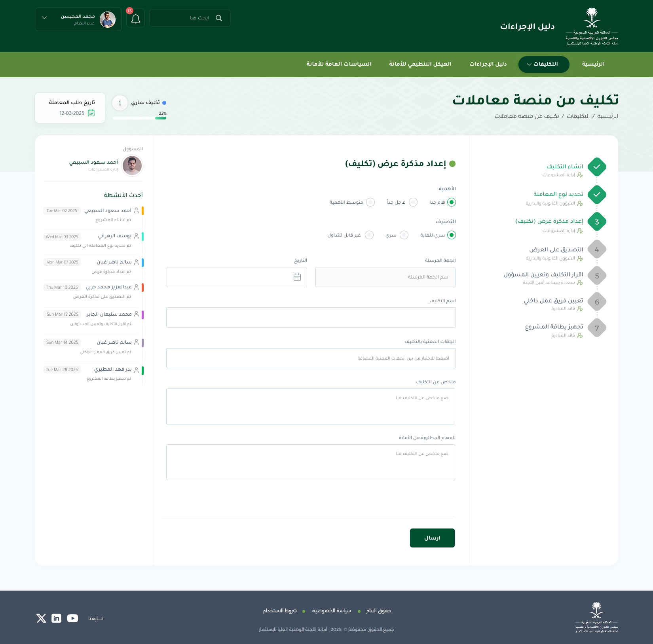Click the ارسال submit button
This screenshot has width=653, height=644.
432,538
